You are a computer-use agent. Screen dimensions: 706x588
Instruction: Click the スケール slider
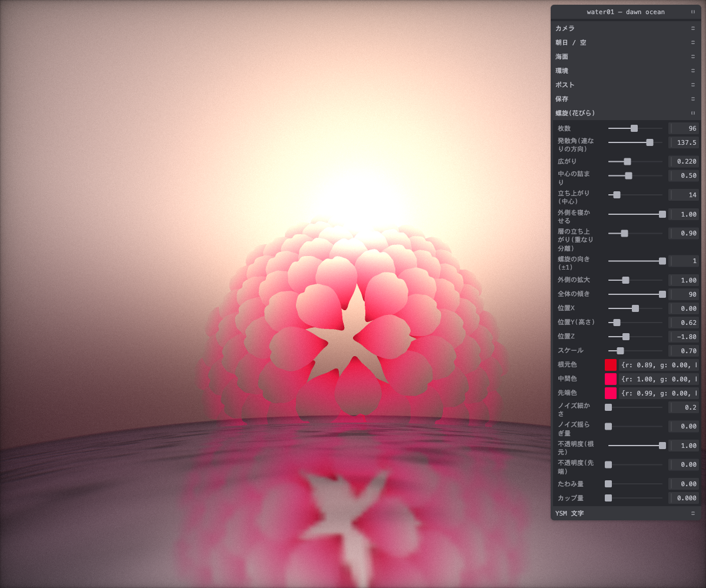click(635, 351)
